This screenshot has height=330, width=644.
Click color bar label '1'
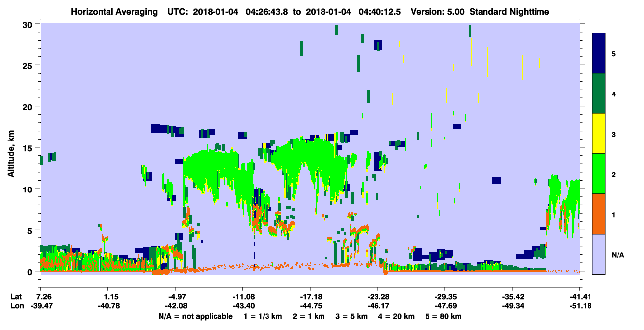(x=614, y=214)
